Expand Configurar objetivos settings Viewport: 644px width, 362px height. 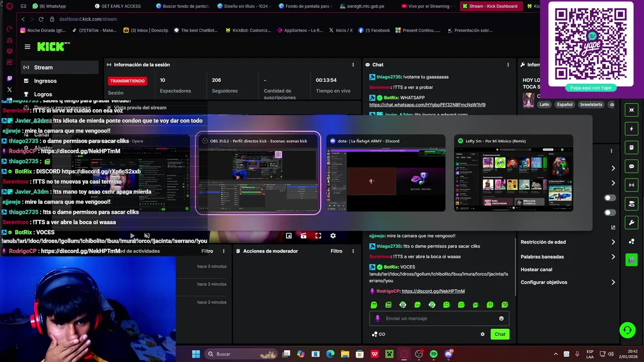(x=613, y=282)
